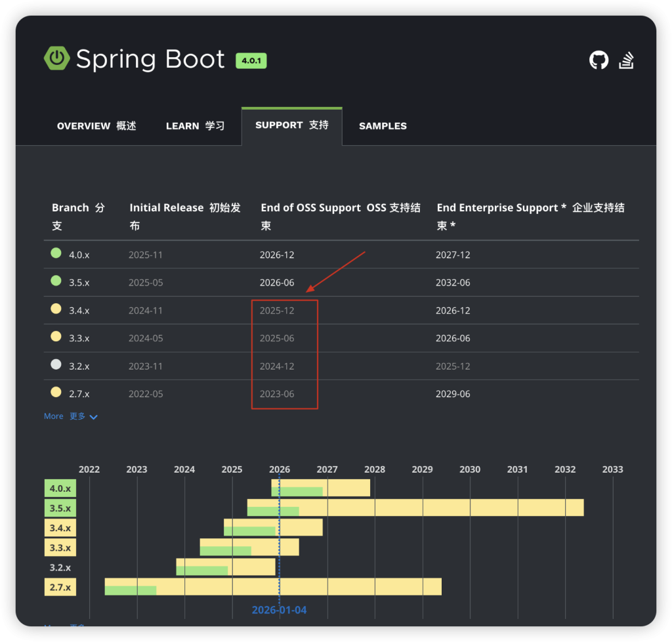Screen dimensions: 672x642
Task: Click the gray status dot beside 3.2.x
Action: click(x=55, y=362)
